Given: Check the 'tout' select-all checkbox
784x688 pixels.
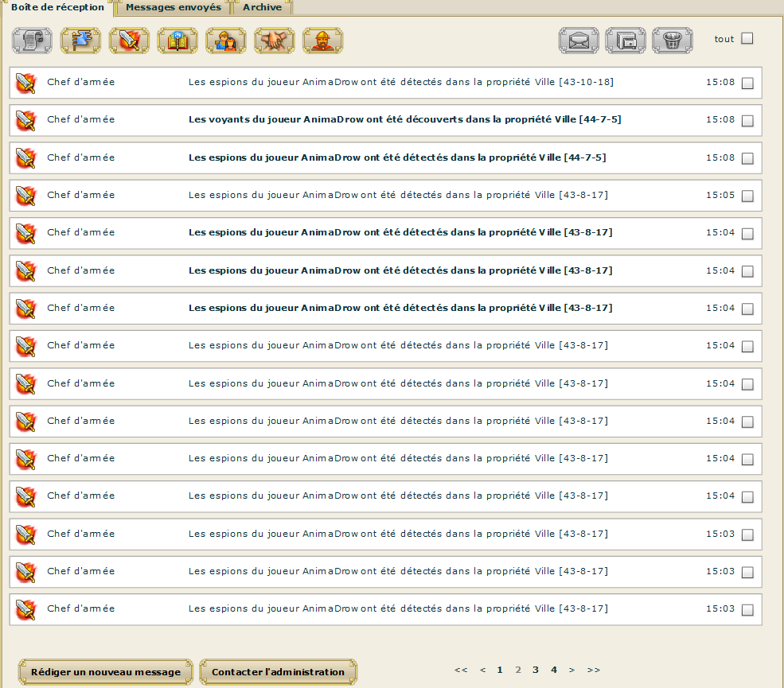Looking at the screenshot, I should click(747, 38).
